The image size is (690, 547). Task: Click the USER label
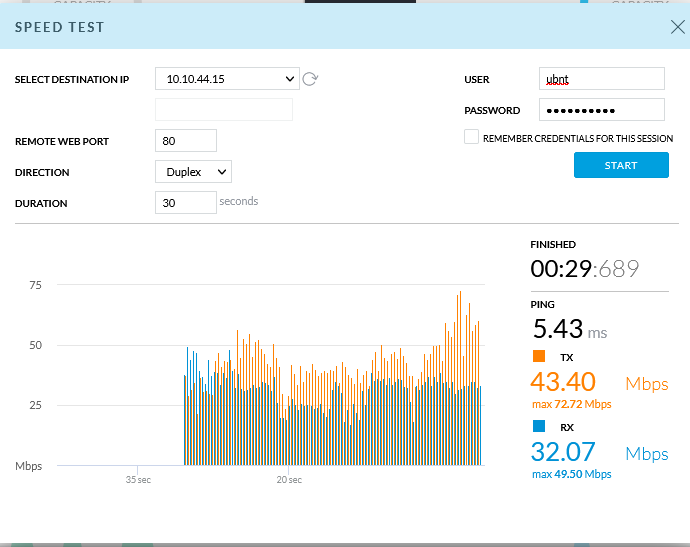477,80
